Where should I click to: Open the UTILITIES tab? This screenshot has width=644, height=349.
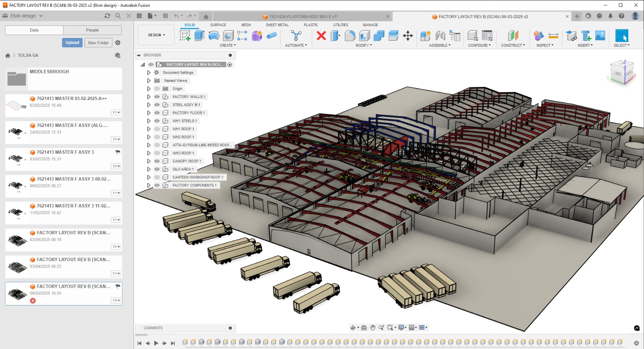(x=341, y=25)
